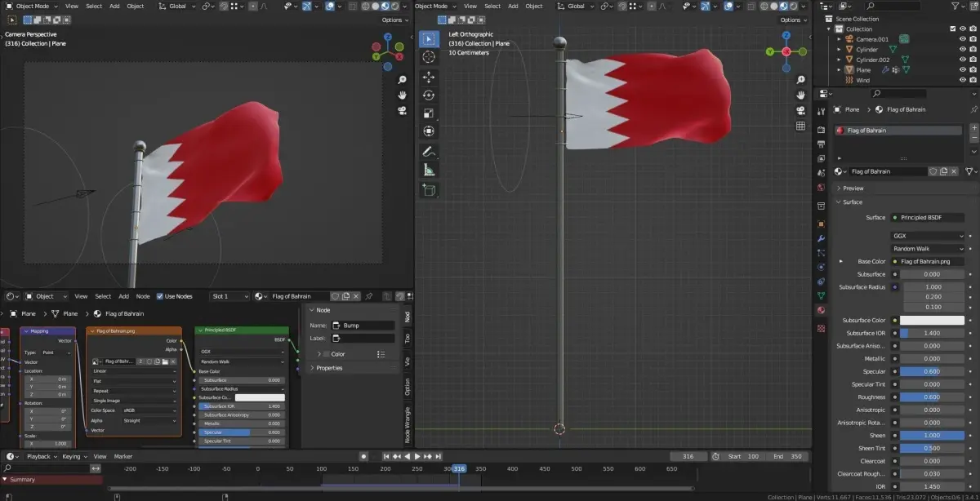Open the View menu in the node editor

point(81,296)
